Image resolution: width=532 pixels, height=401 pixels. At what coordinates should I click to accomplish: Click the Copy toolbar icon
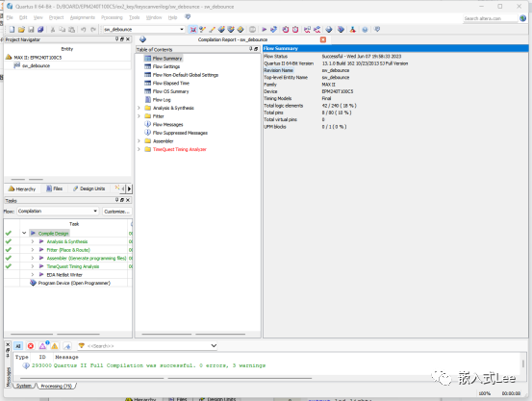click(63, 30)
